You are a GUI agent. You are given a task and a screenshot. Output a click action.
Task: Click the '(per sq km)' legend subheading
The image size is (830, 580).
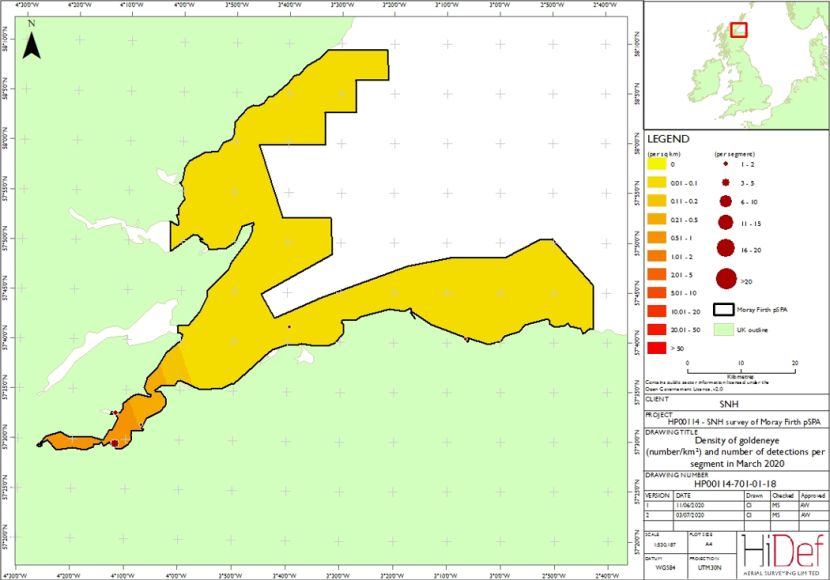tap(664, 154)
